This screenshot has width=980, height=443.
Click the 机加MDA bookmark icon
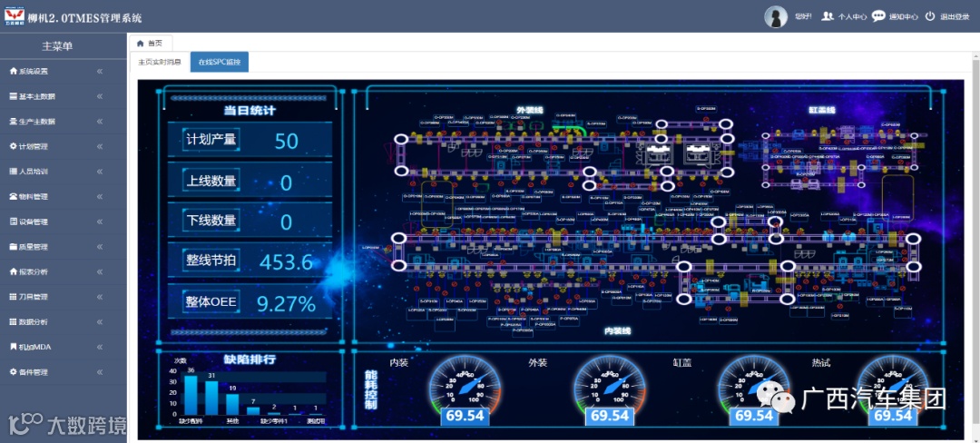[x=13, y=346]
